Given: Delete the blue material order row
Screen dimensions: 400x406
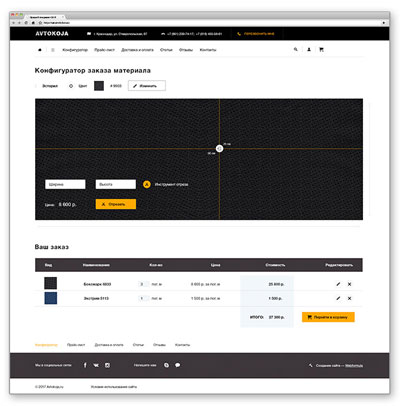Looking at the screenshot, I should tap(349, 298).
